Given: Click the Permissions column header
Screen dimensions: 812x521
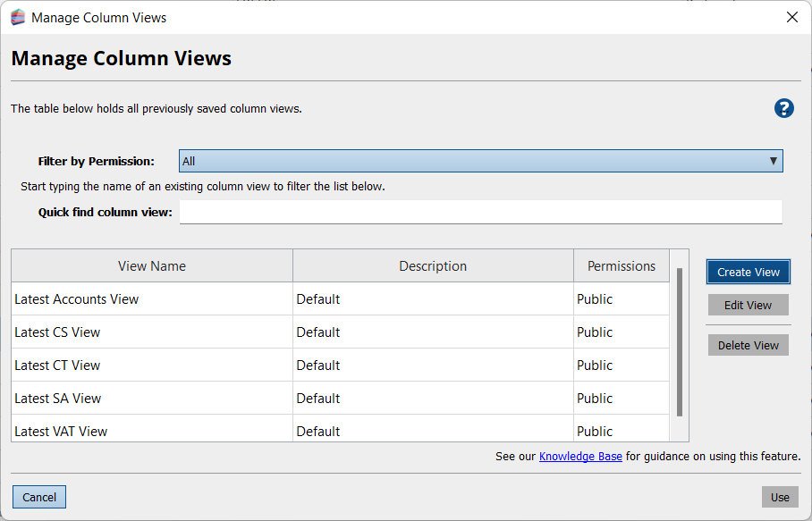Looking at the screenshot, I should [x=621, y=265].
